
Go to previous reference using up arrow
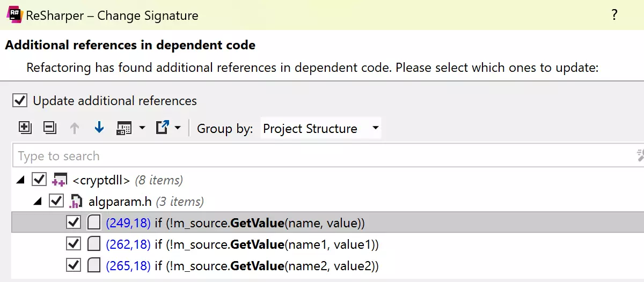pos(75,128)
